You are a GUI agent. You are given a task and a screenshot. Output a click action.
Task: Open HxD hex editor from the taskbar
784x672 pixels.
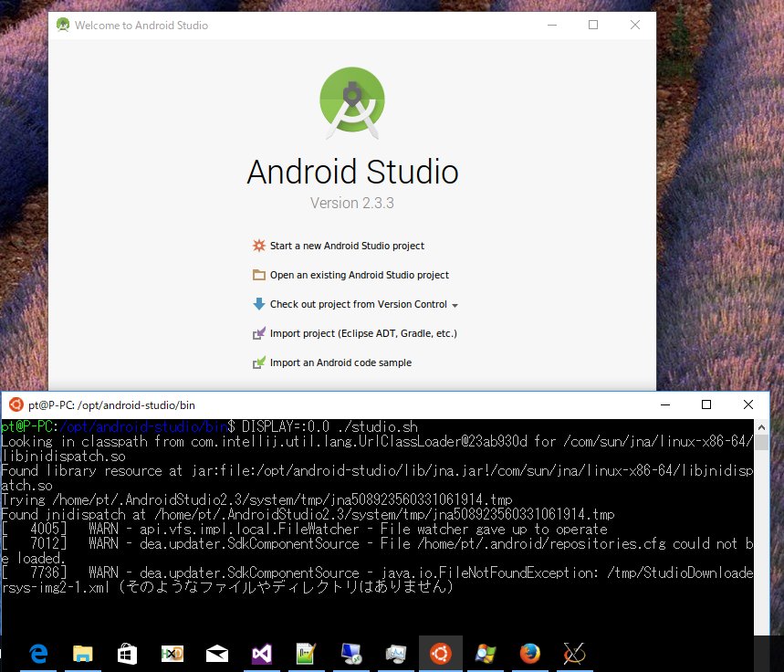172,654
